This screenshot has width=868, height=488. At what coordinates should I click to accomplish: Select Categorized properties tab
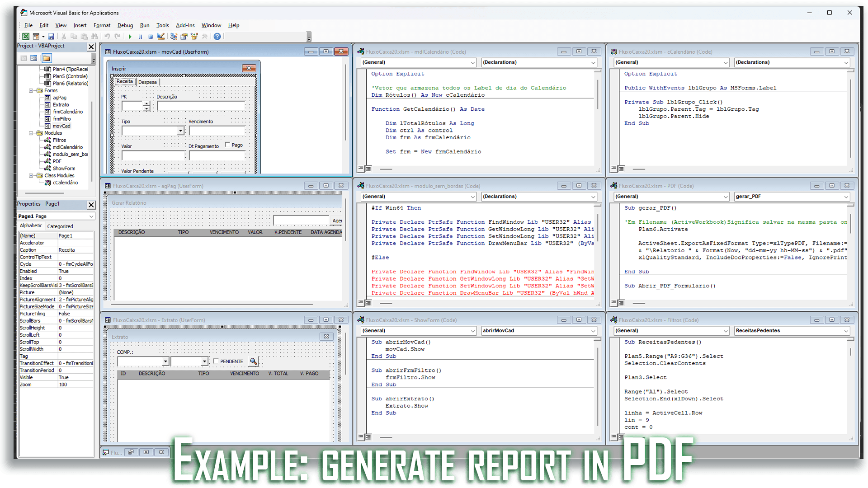click(60, 226)
